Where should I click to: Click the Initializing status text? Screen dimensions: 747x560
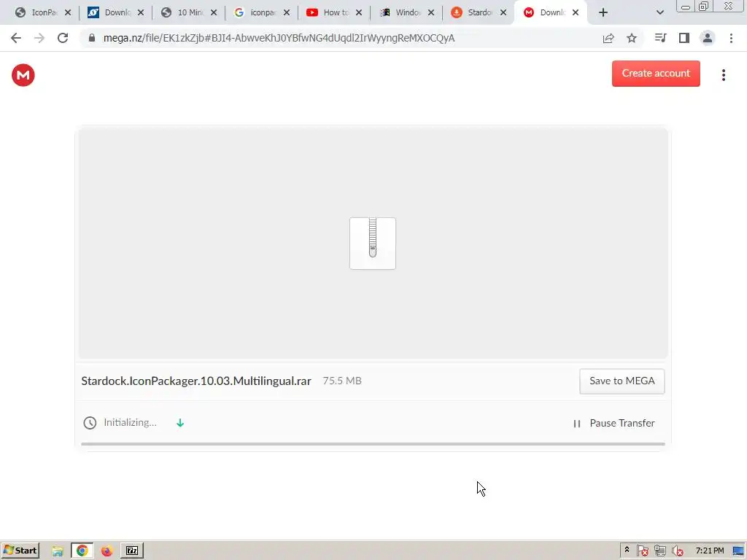130,423
